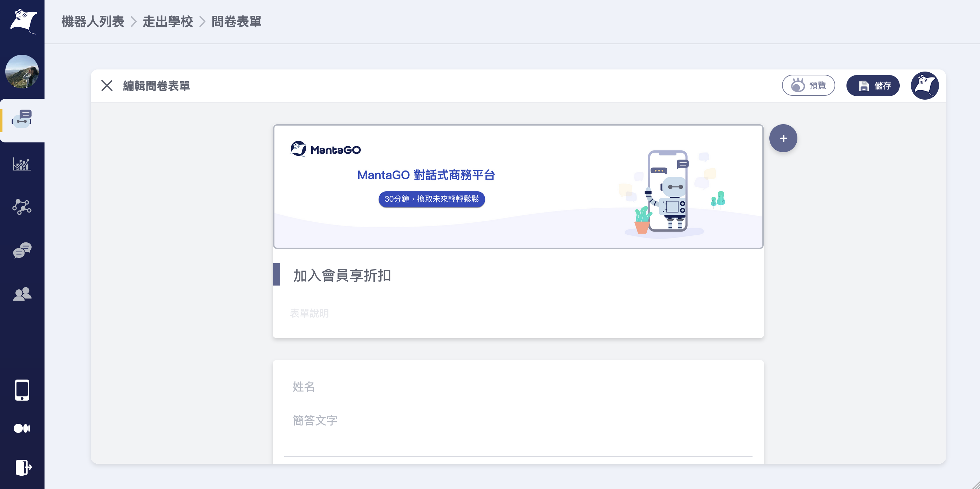980x489 pixels.
Task: Click the MantaGO 對話式商務平台 banner headline
Action: [x=426, y=175]
